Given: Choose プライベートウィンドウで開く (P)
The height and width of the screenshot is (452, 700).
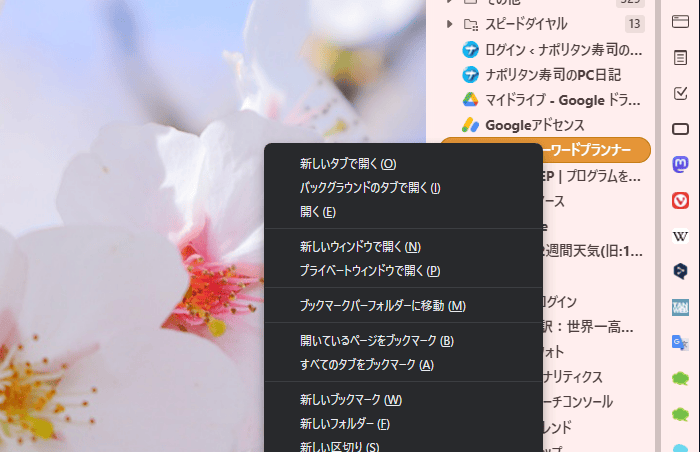Looking at the screenshot, I should click(404, 271).
